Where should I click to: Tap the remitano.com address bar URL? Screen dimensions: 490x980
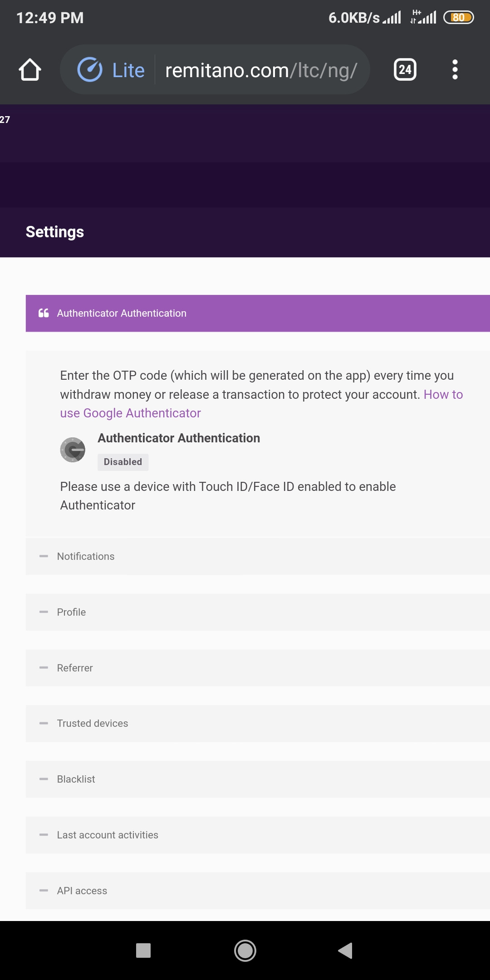(261, 70)
